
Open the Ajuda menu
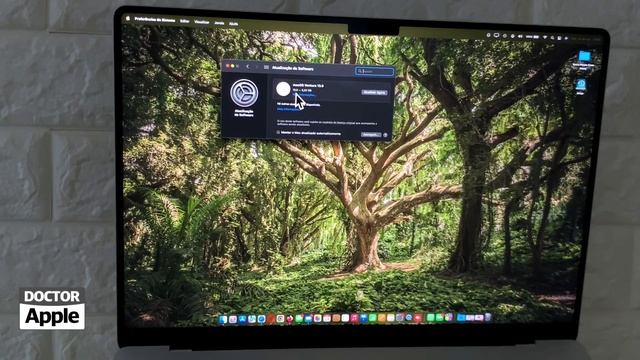(233, 24)
